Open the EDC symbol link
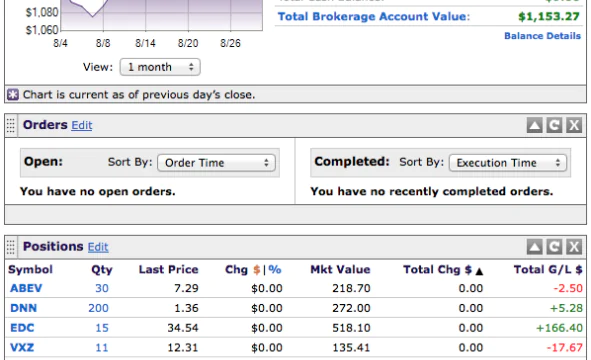Viewport: 591px width, 360px height. click(22, 328)
